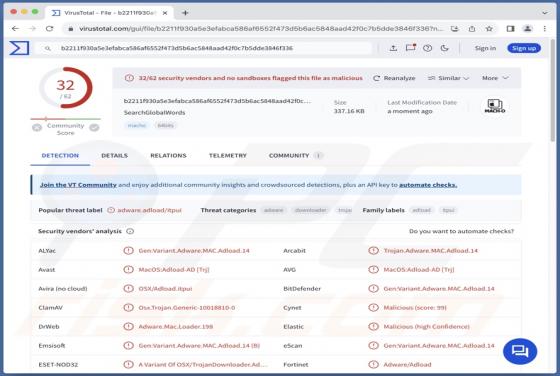This screenshot has width=560, height=376.
Task: Click the Sign up button
Action: coord(524,48)
